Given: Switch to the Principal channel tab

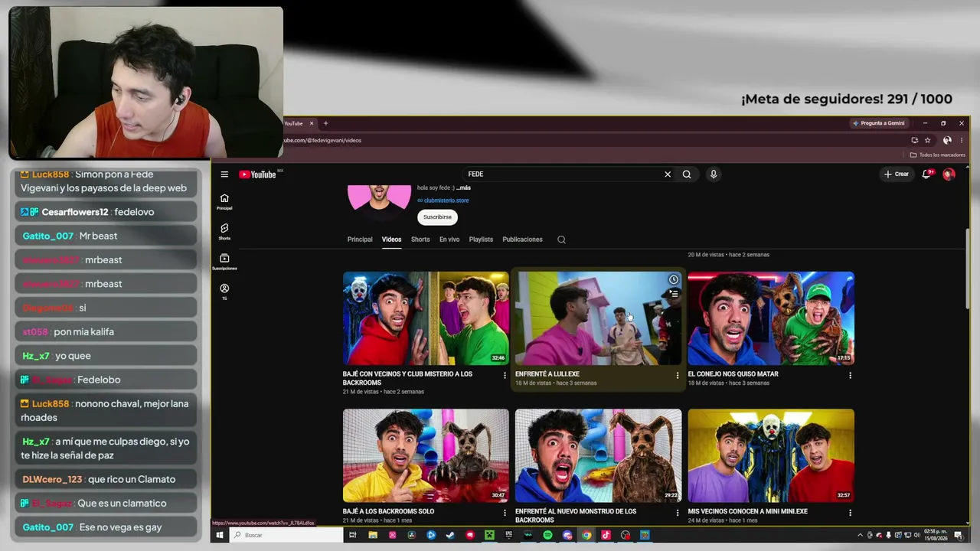Looking at the screenshot, I should (x=360, y=240).
